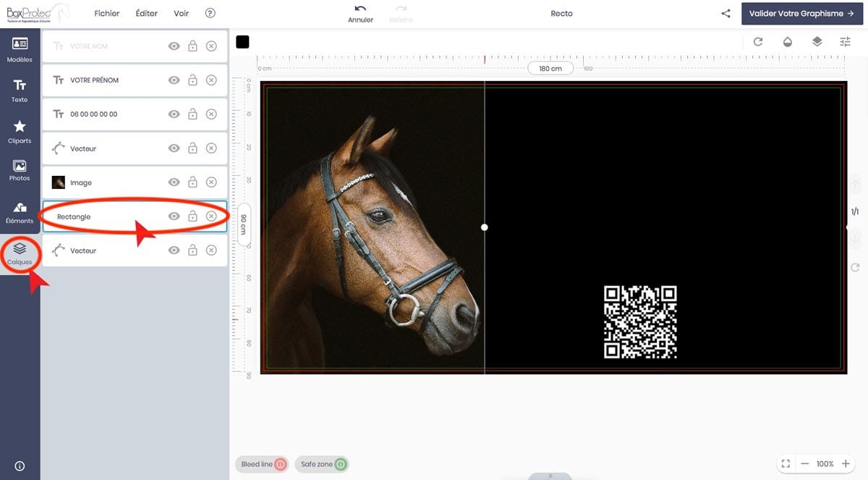The image size is (868, 480).
Task: Toggle visibility of the phone number layer
Action: pos(174,114)
